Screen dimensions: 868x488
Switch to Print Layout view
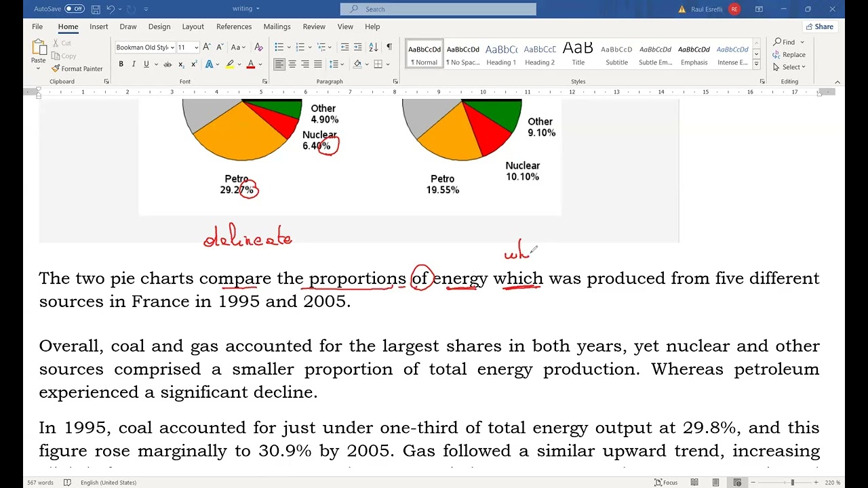coord(715,482)
